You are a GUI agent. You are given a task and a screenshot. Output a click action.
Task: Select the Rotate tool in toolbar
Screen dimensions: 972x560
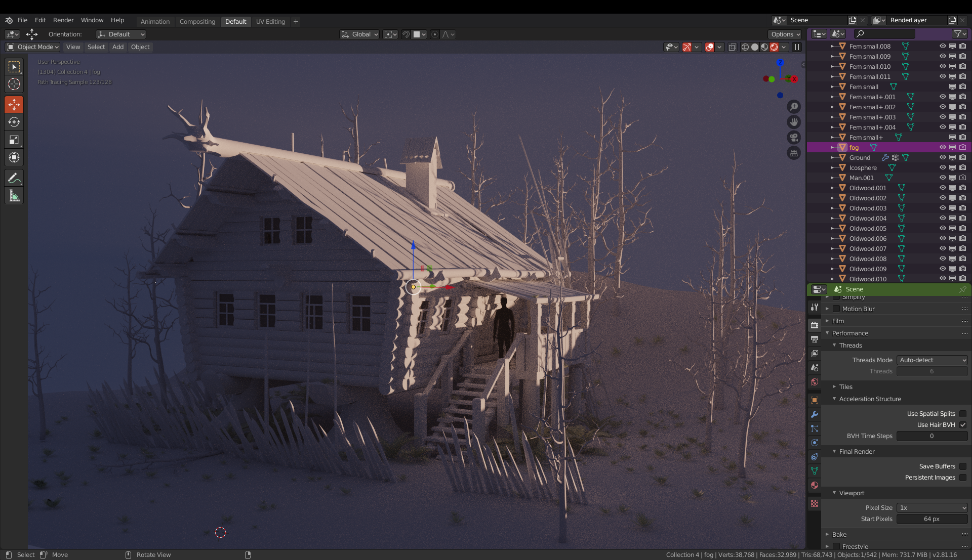tap(14, 122)
